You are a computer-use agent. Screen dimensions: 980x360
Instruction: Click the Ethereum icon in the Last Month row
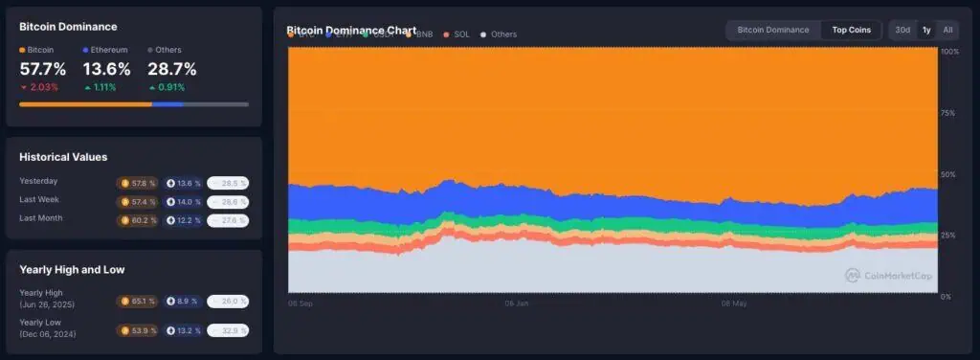(171, 220)
